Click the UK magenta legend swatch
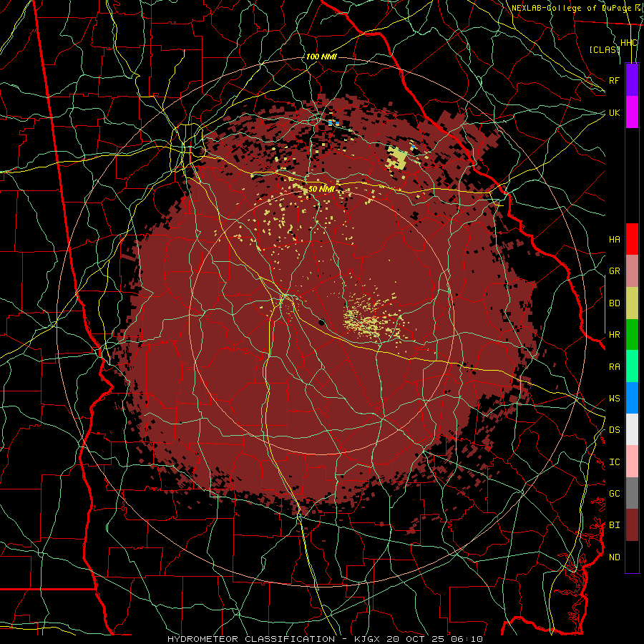Screen dimensions: 644x644 pos(632,112)
